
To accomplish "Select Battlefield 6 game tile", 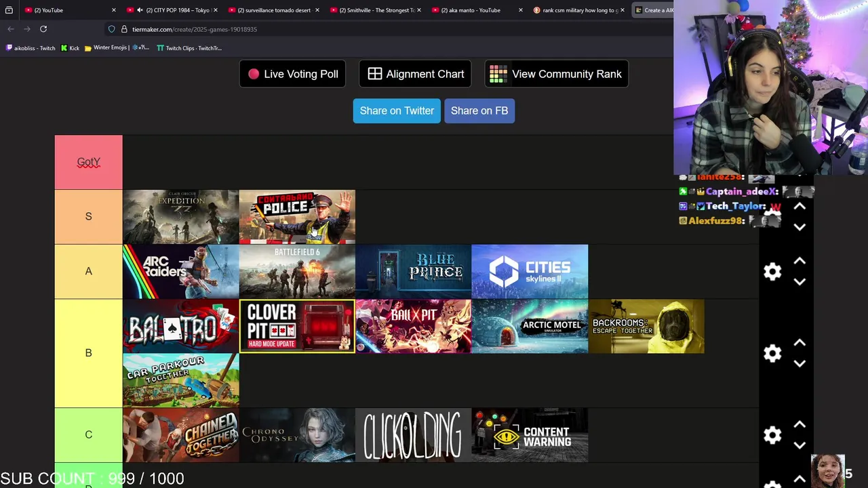I will [x=297, y=271].
